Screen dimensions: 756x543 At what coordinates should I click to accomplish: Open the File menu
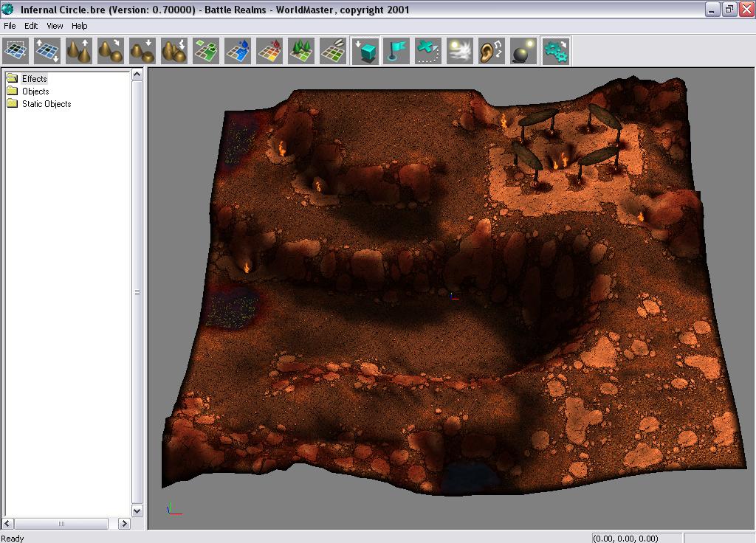click(x=10, y=26)
